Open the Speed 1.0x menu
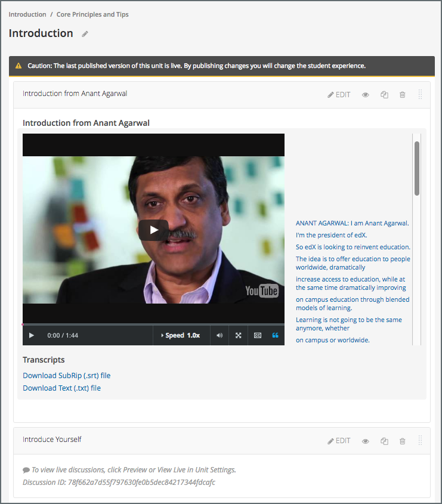 [x=181, y=336]
